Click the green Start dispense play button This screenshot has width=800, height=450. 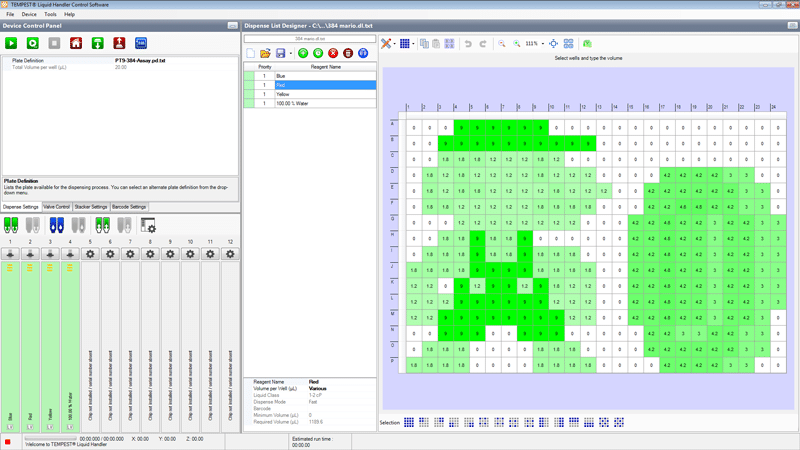pos(11,43)
